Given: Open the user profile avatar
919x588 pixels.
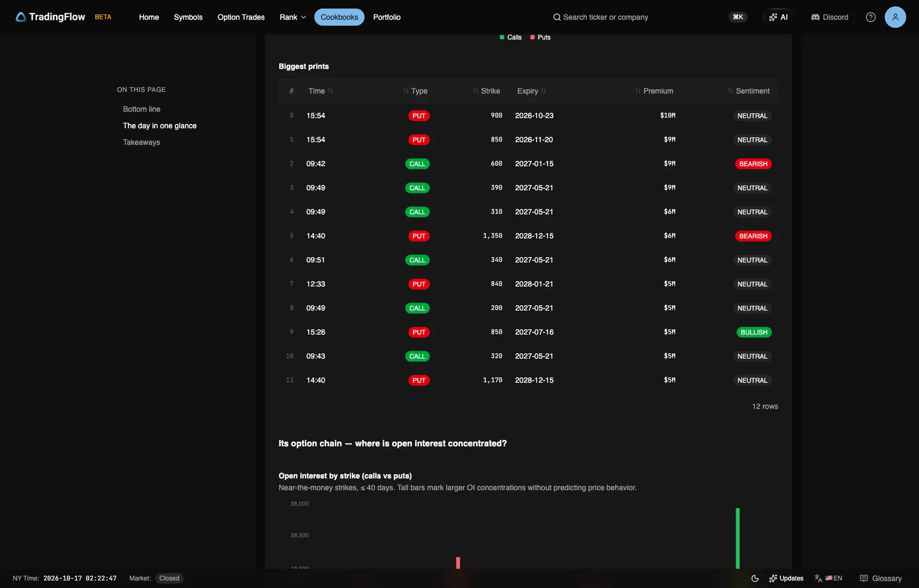Looking at the screenshot, I should (895, 17).
